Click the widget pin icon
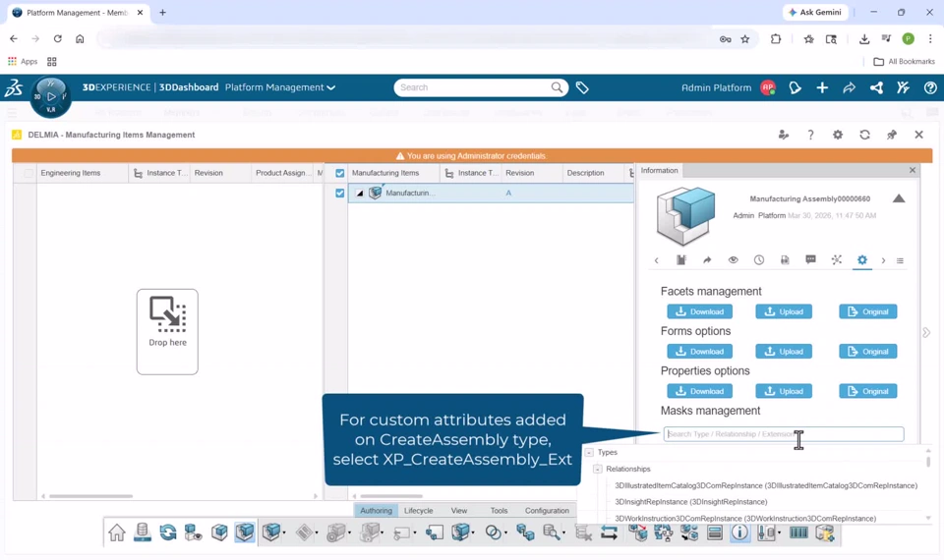 click(x=892, y=135)
